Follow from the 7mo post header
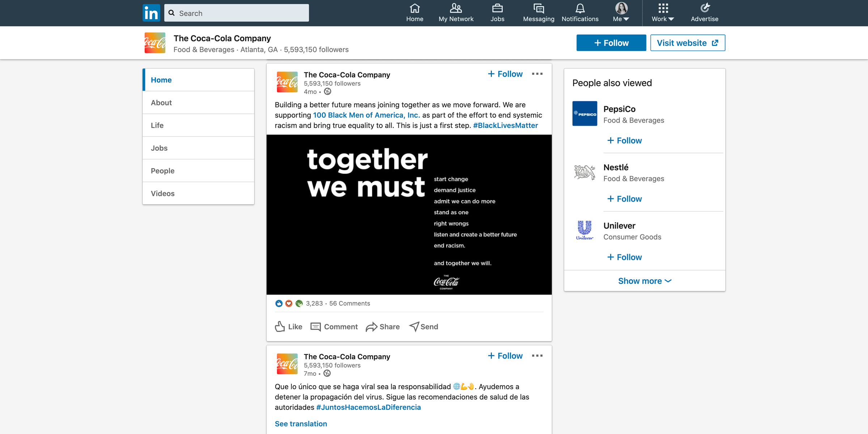This screenshot has height=434, width=868. [x=505, y=356]
